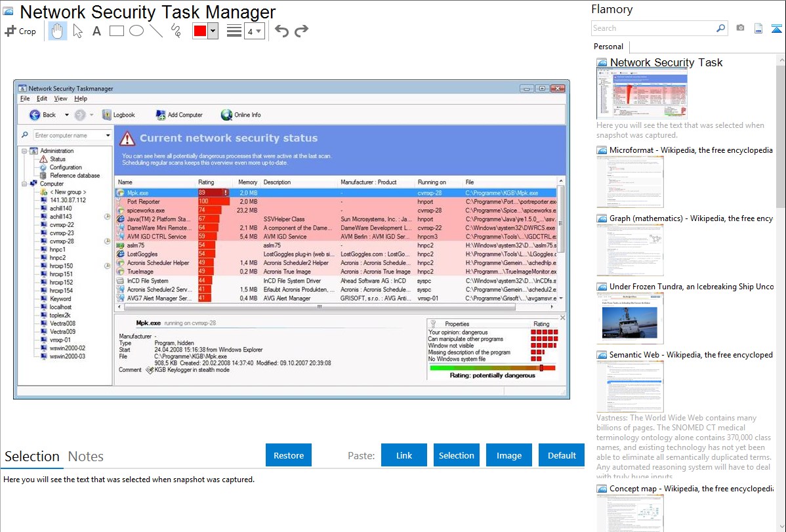
Task: Open the Under Frozen Tundra ship thumbnail
Action: click(630, 319)
